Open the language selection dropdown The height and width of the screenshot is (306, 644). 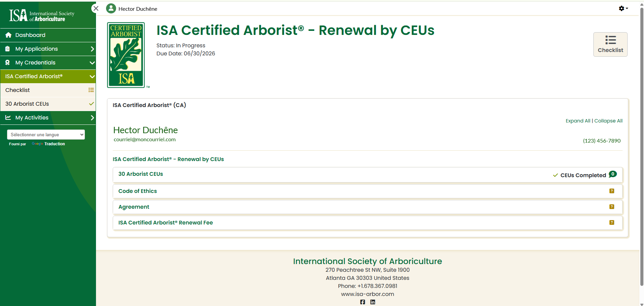point(46,135)
